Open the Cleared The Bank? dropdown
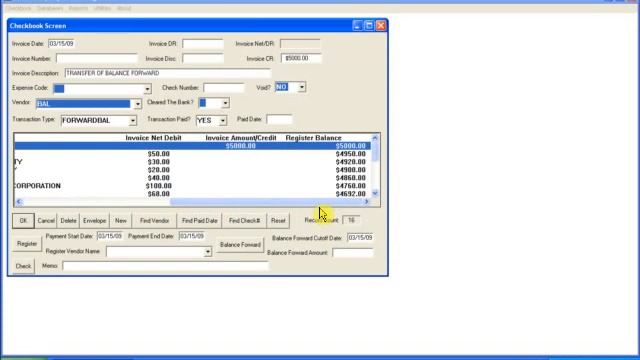640x360 pixels. point(225,103)
